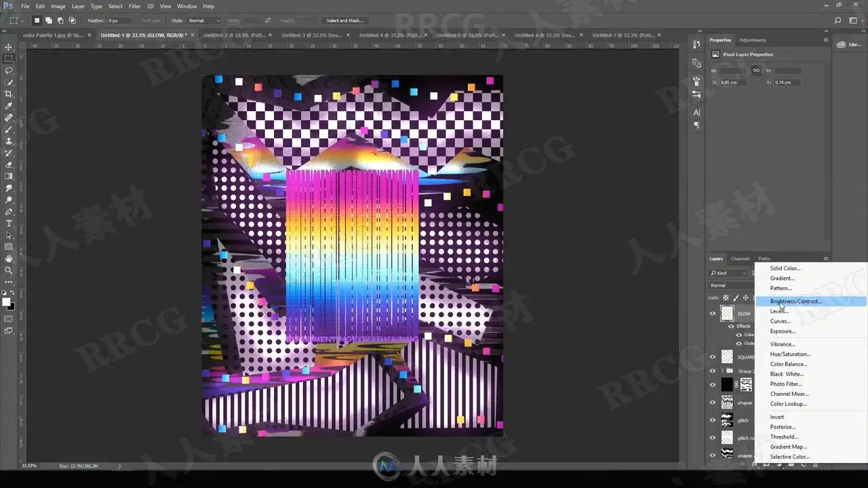The image size is (868, 488).
Task: Expand the Group 2 folder
Action: point(722,371)
